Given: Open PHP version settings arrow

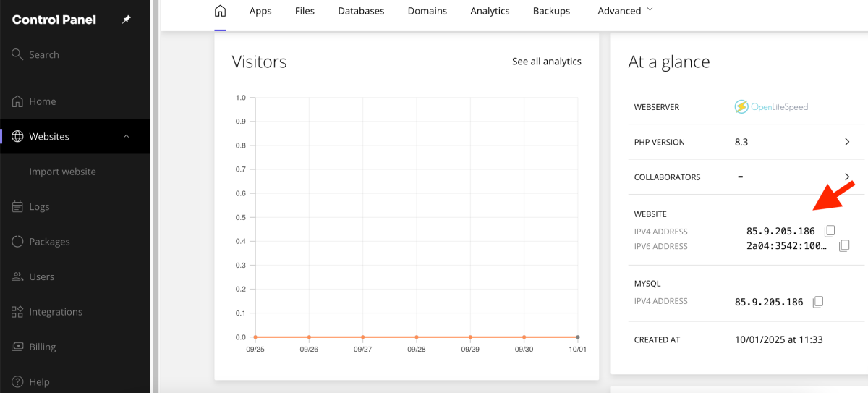Looking at the screenshot, I should click(x=847, y=142).
